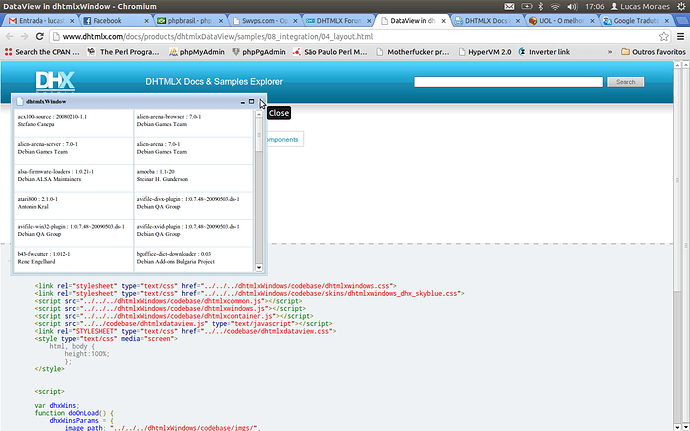
Task: Click the mail envelope indicator in top panel
Action: (x=509, y=6)
